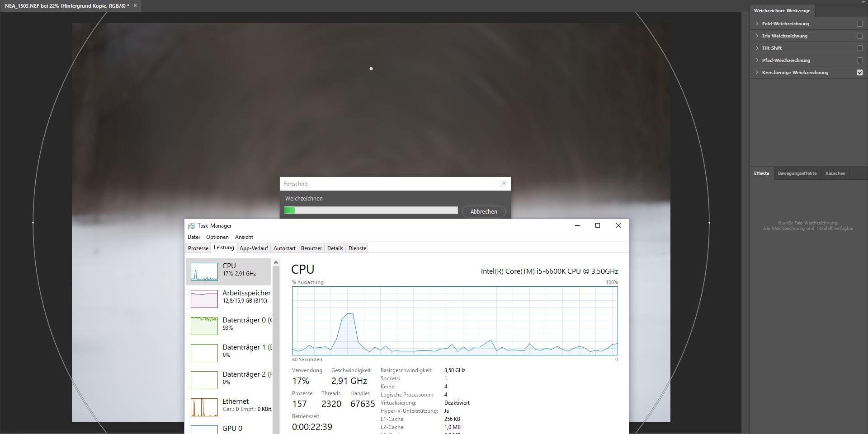Click the Intel Core i5-6600K label

(x=549, y=271)
